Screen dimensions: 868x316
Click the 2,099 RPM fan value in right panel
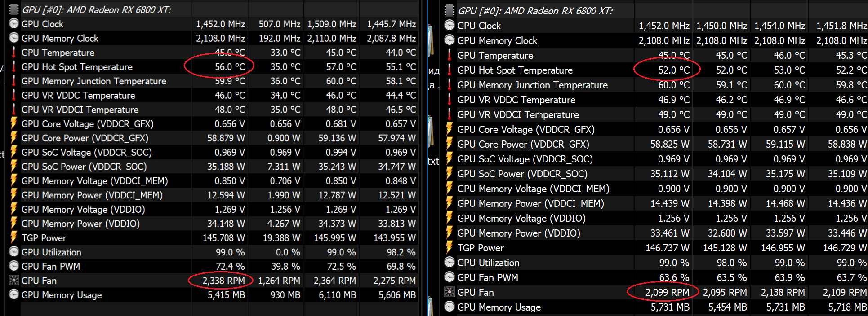pos(668,292)
